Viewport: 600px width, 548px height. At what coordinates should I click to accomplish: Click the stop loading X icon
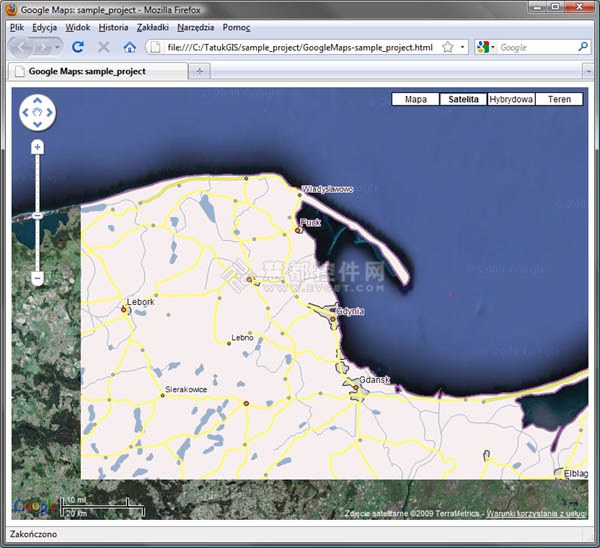(x=103, y=47)
